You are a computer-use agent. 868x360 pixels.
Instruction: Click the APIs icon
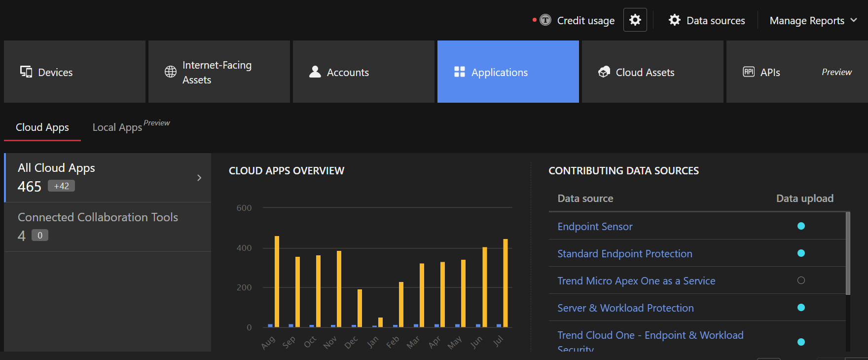tap(749, 72)
